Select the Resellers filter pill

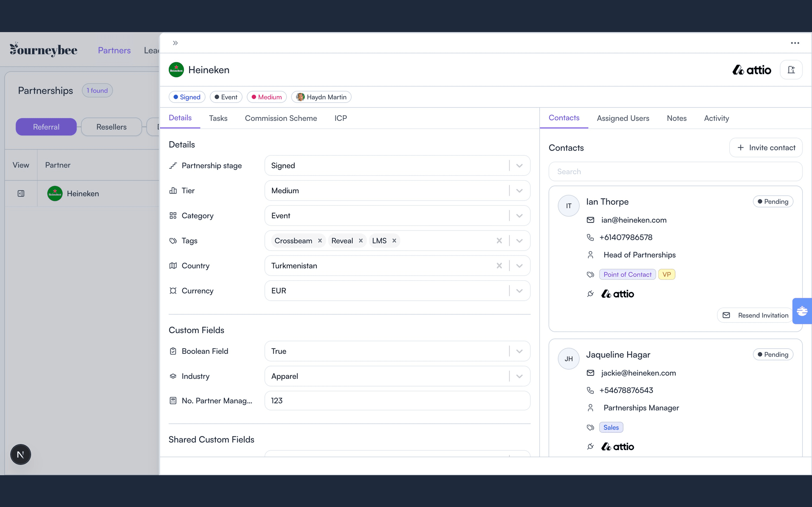[111, 127]
